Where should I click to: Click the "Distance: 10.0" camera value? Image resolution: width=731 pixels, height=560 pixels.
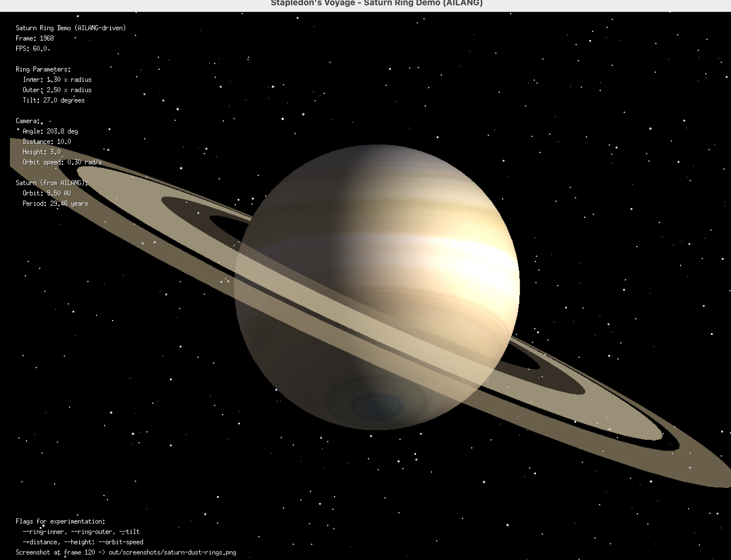[x=47, y=142]
